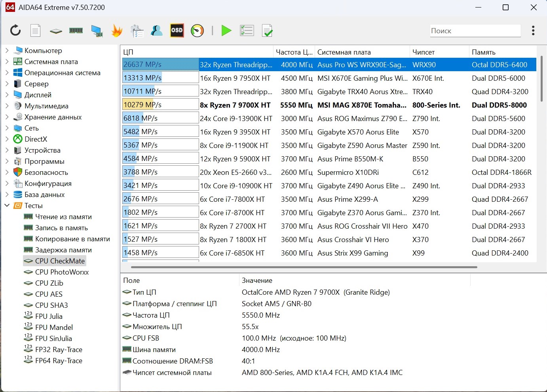This screenshot has height=392, width=547.
Task: Click the Чипсет column header
Action: 424,52
